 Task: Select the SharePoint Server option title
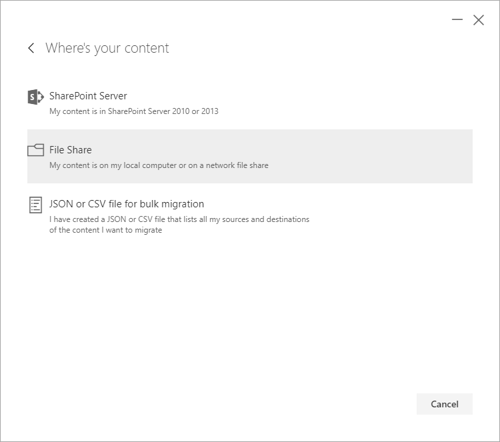[88, 96]
